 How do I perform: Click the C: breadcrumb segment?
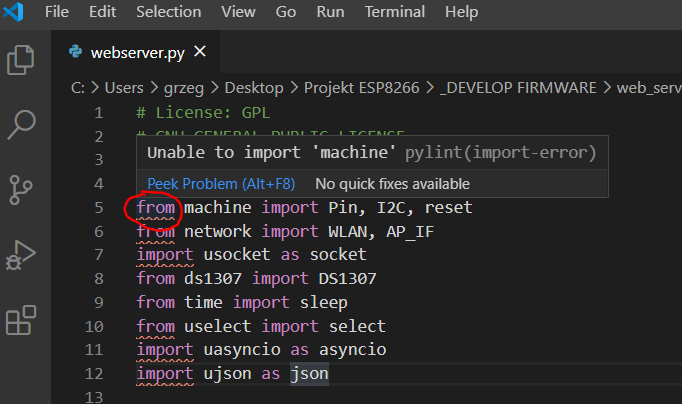tap(78, 88)
